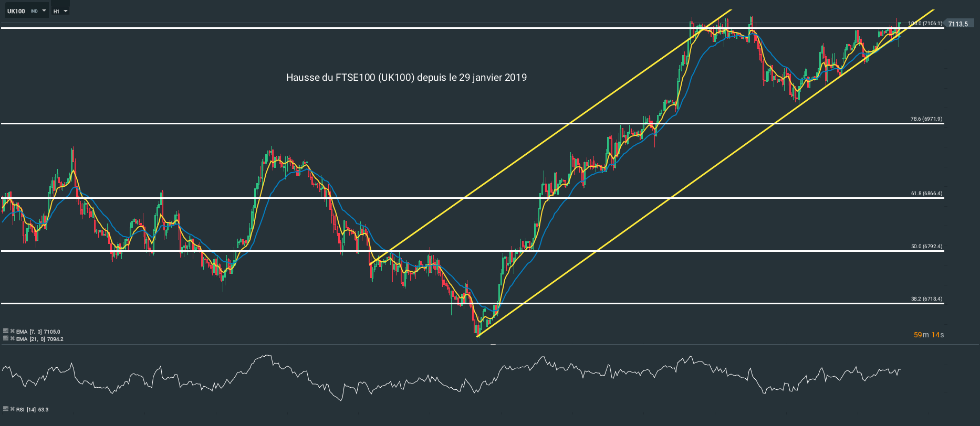Open settings icon for RSI [14]

pyautogui.click(x=6, y=409)
